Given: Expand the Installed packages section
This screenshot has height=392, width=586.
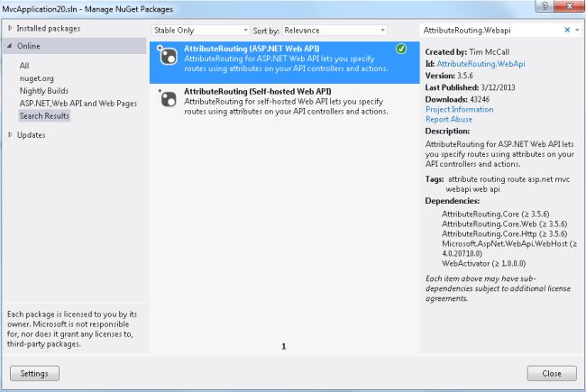Looking at the screenshot, I should 10,28.
